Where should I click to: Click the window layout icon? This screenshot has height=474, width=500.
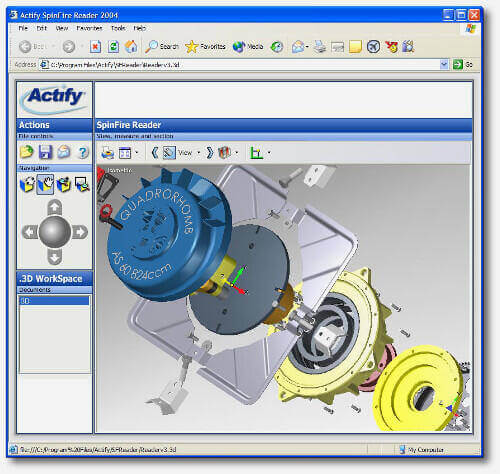[125, 153]
